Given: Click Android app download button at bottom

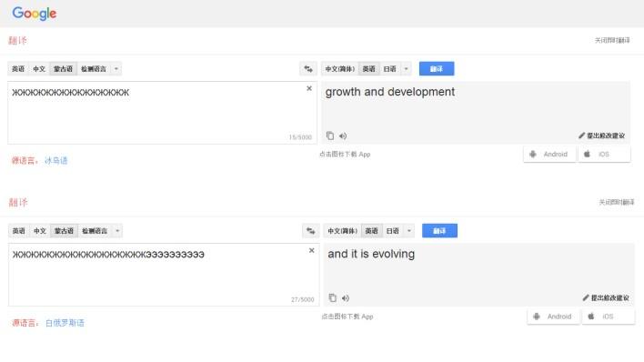Looking at the screenshot, I should click(x=553, y=317).
